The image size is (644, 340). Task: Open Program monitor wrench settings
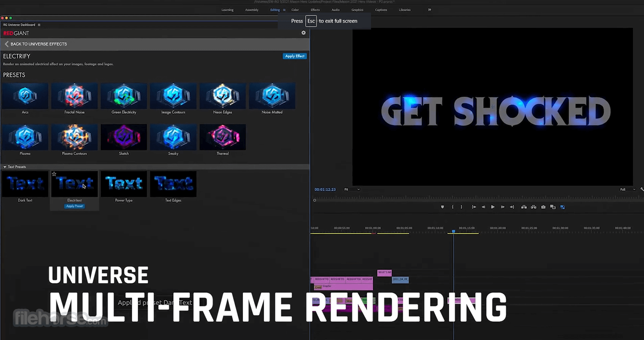pos(642,189)
